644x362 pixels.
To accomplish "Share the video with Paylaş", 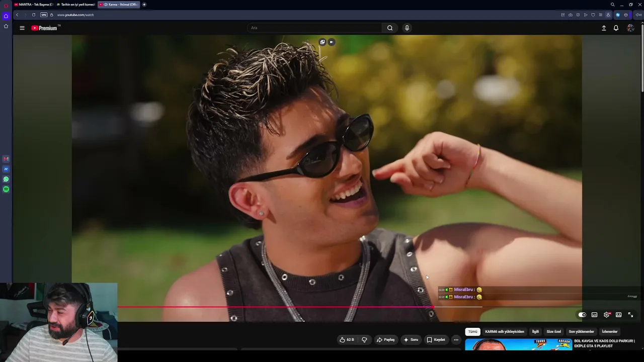I will click(x=386, y=340).
